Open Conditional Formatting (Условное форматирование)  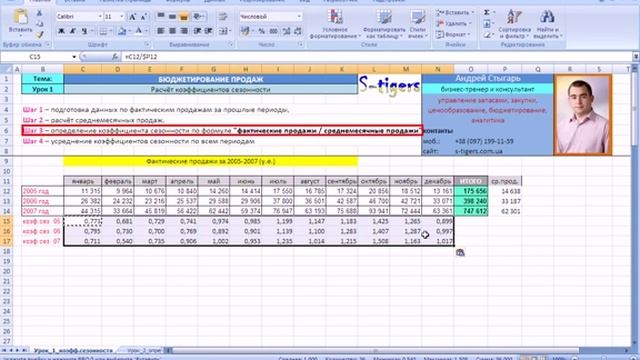pos(335,24)
